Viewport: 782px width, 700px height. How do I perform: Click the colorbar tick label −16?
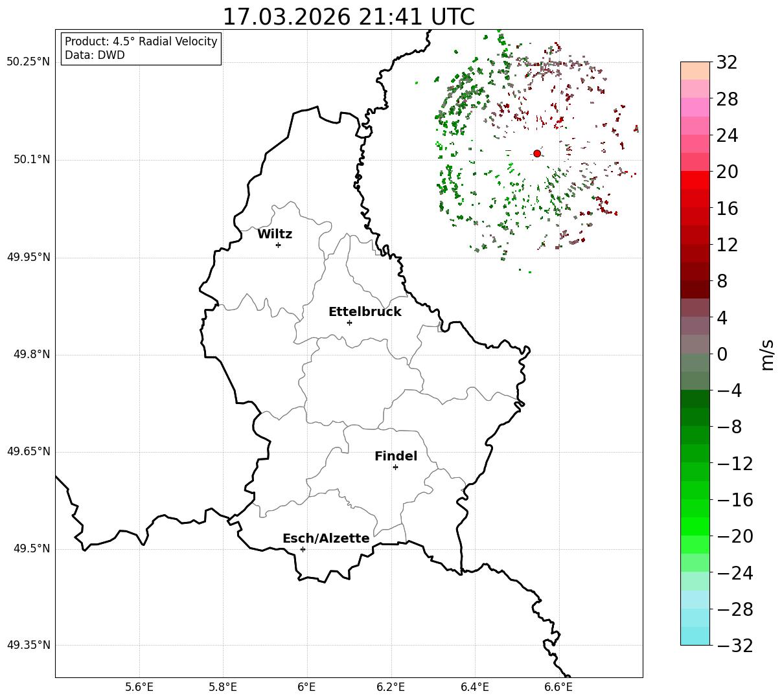pyautogui.click(x=735, y=500)
